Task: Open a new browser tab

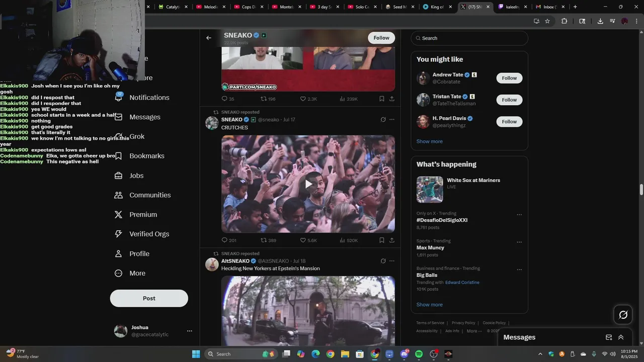Action: pos(575,7)
